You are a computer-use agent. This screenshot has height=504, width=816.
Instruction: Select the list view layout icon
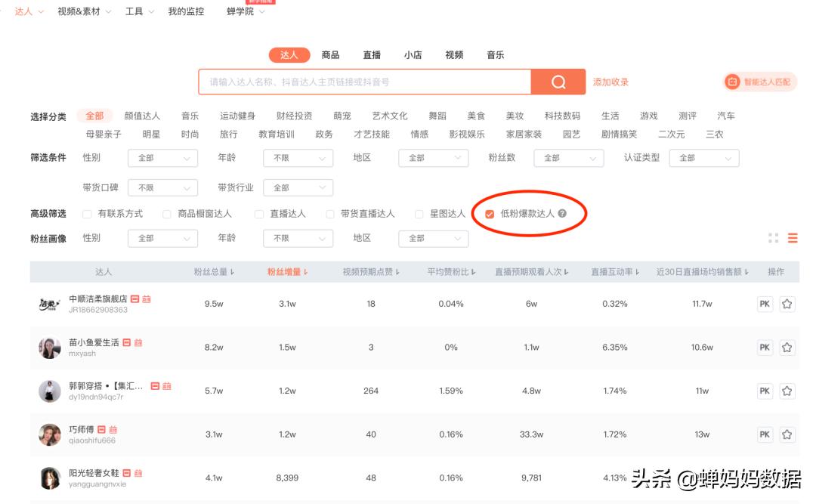[793, 238]
